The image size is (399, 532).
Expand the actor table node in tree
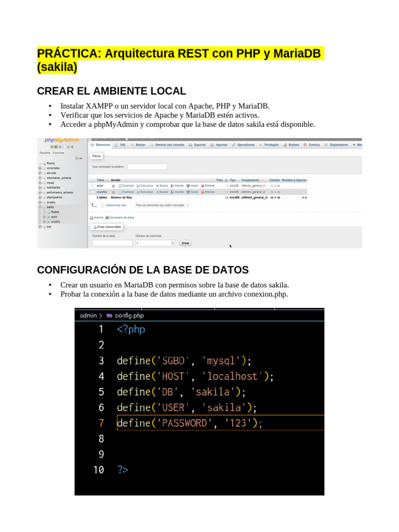tap(44, 217)
